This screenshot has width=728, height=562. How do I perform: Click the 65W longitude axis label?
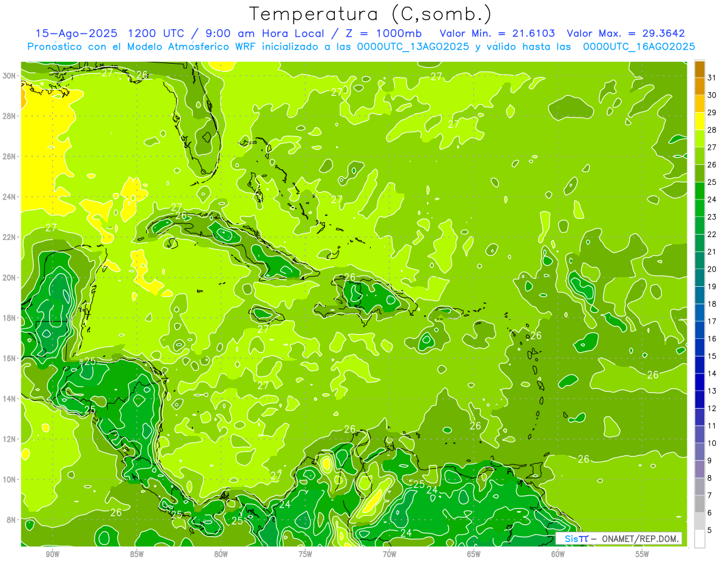pyautogui.click(x=474, y=554)
